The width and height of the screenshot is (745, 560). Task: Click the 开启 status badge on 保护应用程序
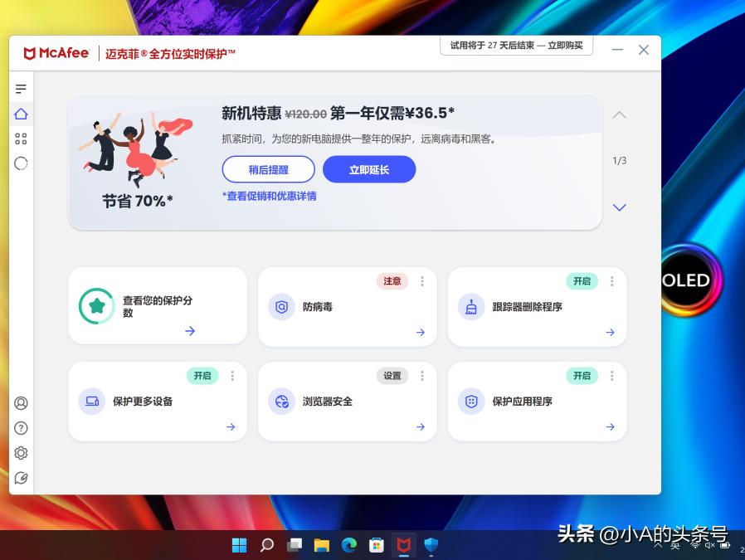click(582, 376)
